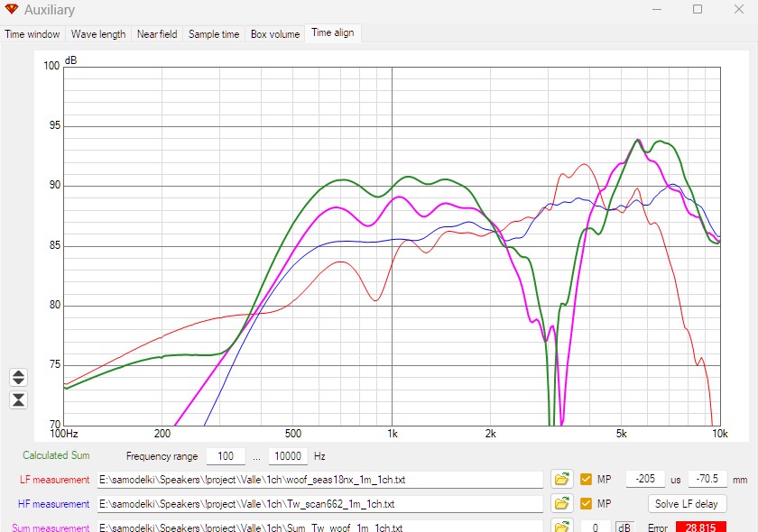This screenshot has height=532, width=758.
Task: Go to the Sample time tab
Action: pos(214,34)
